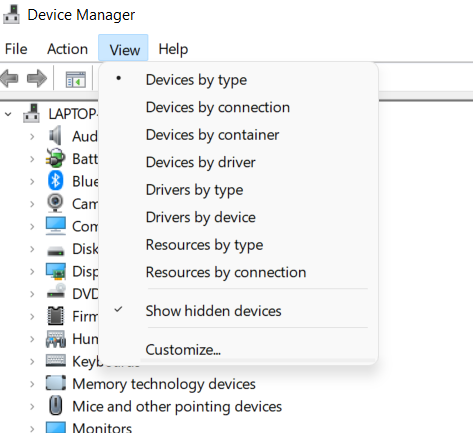Click the Forward arrow toolbar icon
Viewport: 473px width, 433px height.
(37, 79)
